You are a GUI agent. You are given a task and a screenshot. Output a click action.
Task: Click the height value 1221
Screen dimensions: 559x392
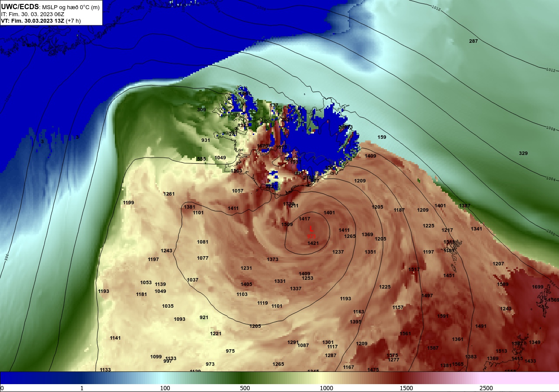[x=216, y=334]
